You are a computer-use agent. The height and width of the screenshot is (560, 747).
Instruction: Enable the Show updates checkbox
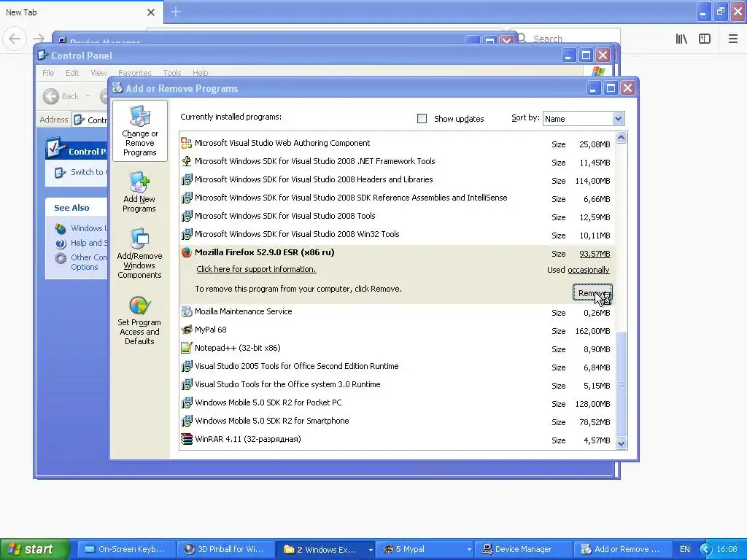click(422, 119)
